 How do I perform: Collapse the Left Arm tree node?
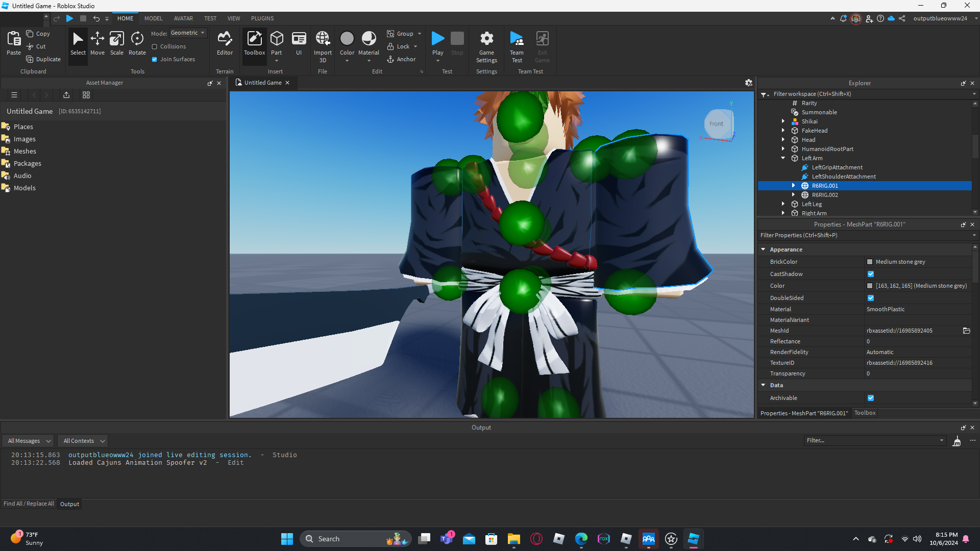pos(783,158)
